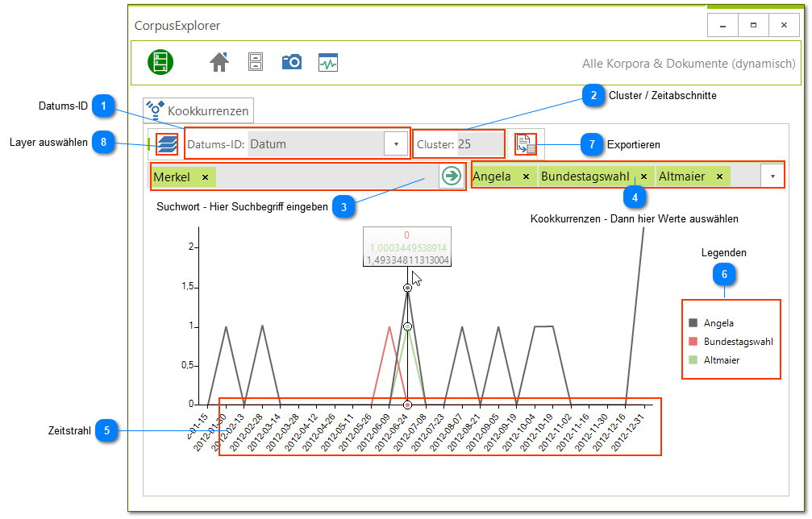Click the green data point at 1
This screenshot has height=519, width=812.
407,326
